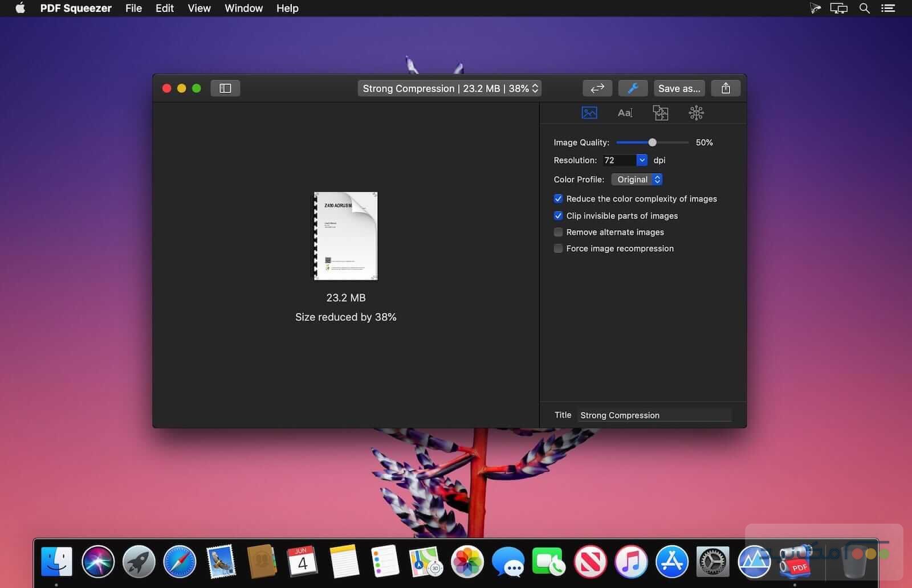Open the metadata settings panel (network icon)
Image resolution: width=912 pixels, height=588 pixels.
click(x=697, y=112)
